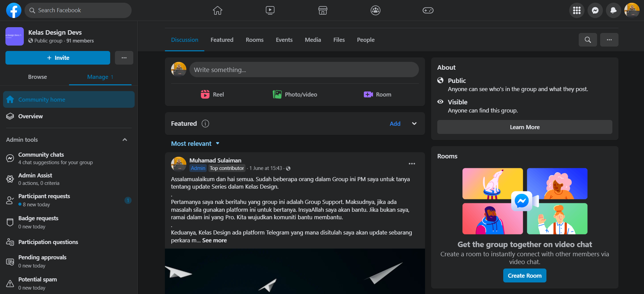The image size is (644, 294).
Task: Click the Search Facebook field
Action: (78, 11)
